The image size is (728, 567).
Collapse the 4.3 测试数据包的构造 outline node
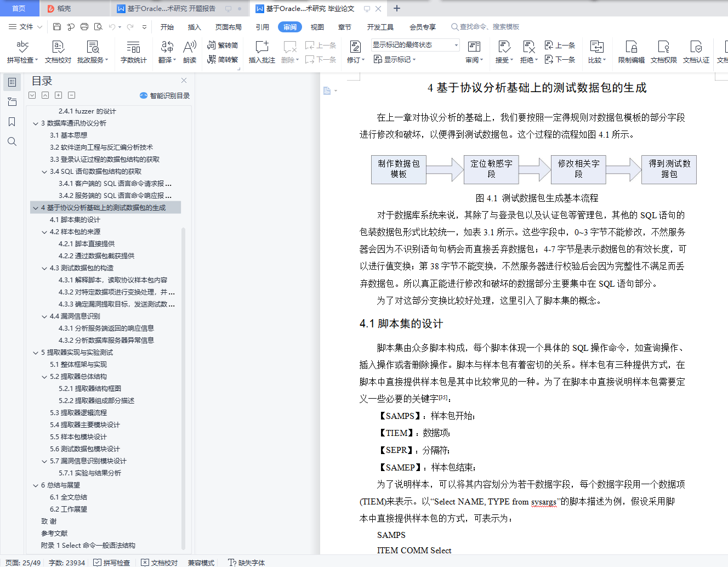pyautogui.click(x=44, y=268)
